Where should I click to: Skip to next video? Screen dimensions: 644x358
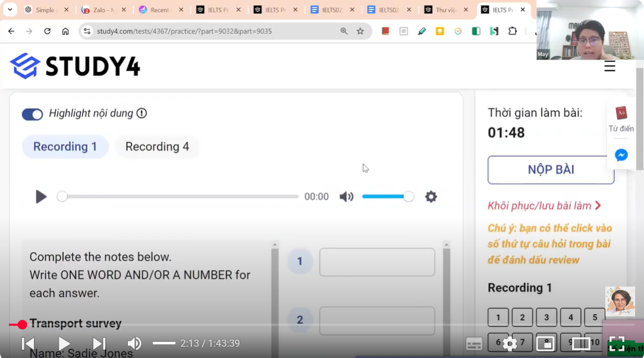click(x=99, y=343)
